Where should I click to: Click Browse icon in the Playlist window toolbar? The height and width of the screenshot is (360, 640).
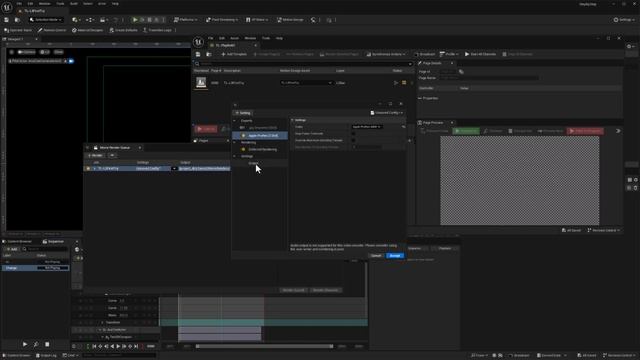tap(209, 54)
